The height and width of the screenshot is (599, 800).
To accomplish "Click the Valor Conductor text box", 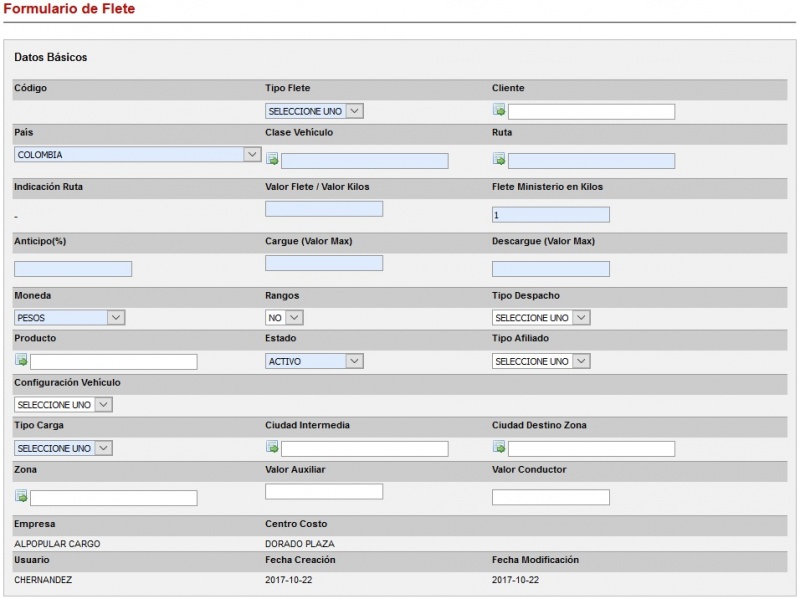I will [551, 497].
